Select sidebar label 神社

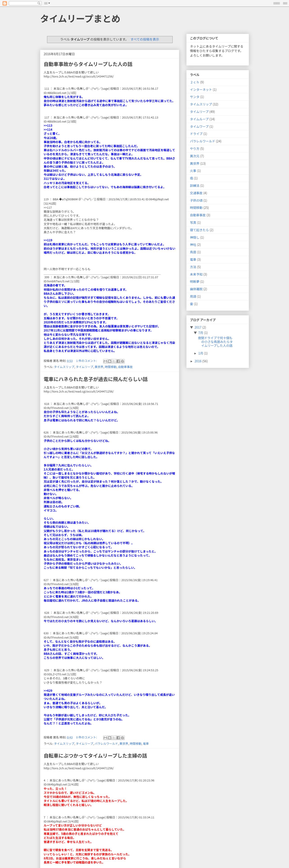coord(193,245)
